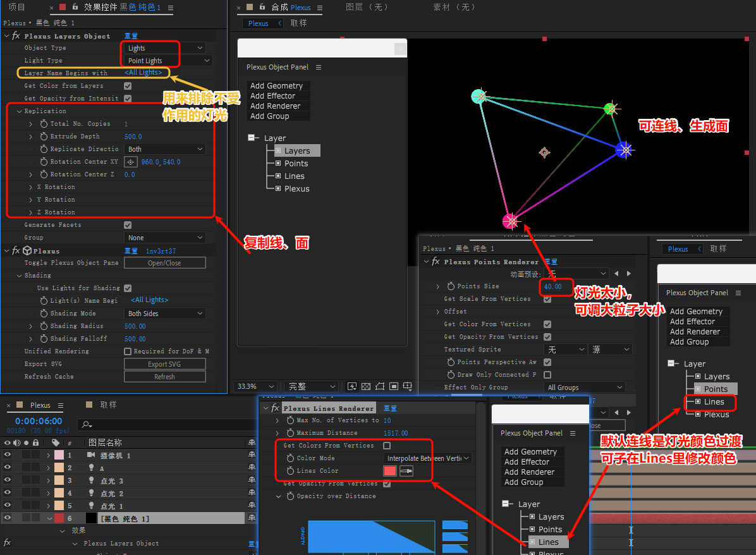The image size is (756, 555).
Task: Toggle mask and shape path visibility icon
Action: tap(380, 386)
